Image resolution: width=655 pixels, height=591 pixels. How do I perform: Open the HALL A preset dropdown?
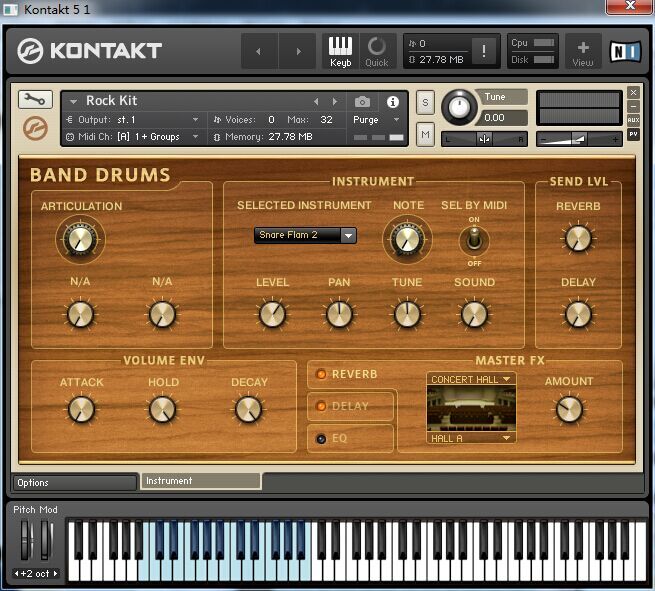tap(471, 438)
